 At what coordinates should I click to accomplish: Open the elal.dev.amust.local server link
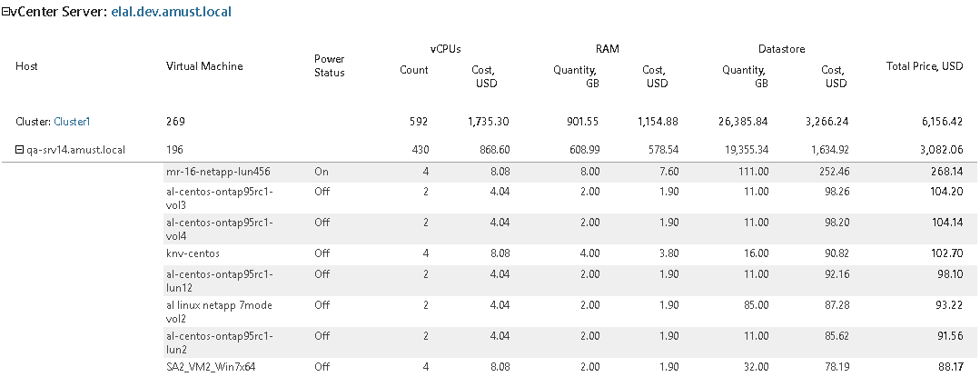tap(172, 12)
